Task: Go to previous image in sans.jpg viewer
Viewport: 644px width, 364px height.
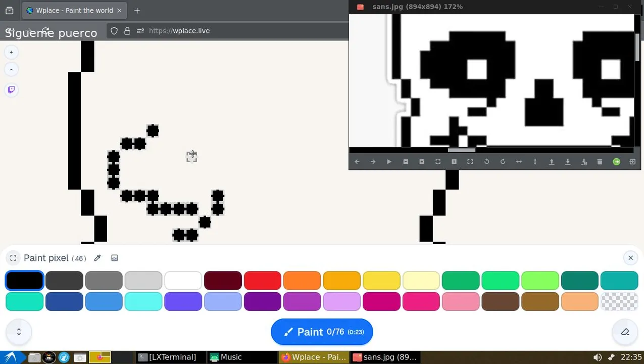Action: point(357,162)
